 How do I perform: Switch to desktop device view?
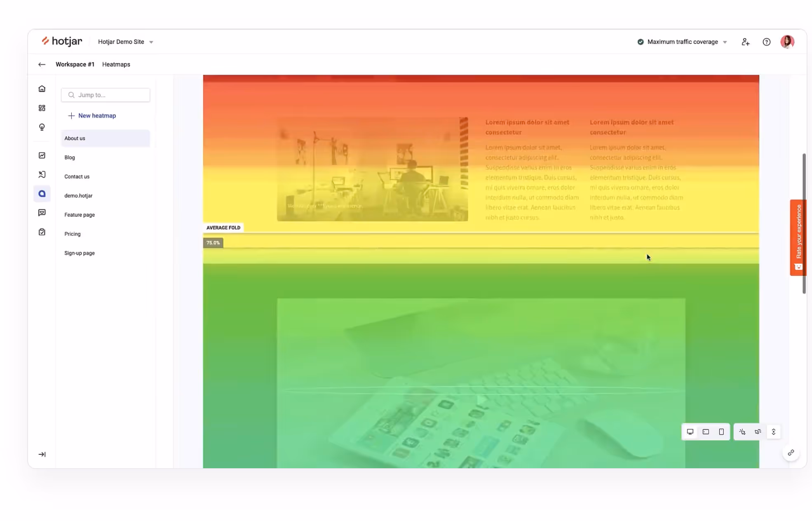click(x=690, y=432)
